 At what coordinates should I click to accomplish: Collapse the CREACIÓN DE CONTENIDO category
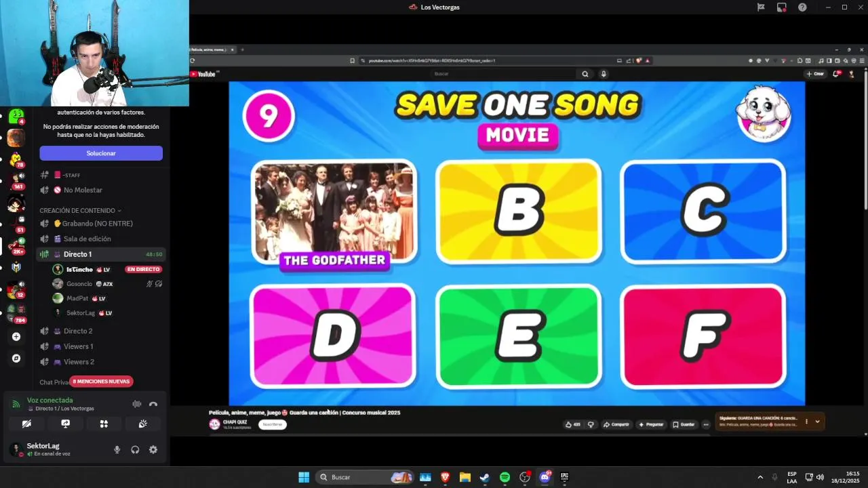(x=80, y=210)
